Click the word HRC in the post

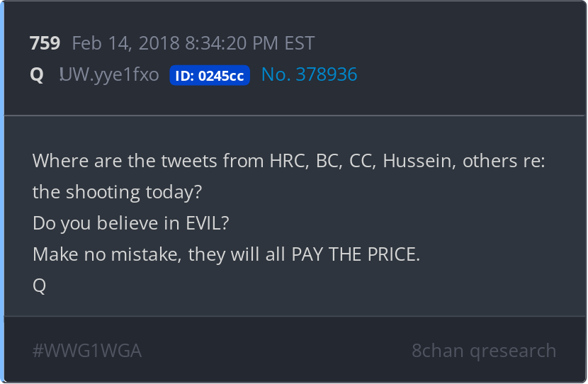(285, 161)
